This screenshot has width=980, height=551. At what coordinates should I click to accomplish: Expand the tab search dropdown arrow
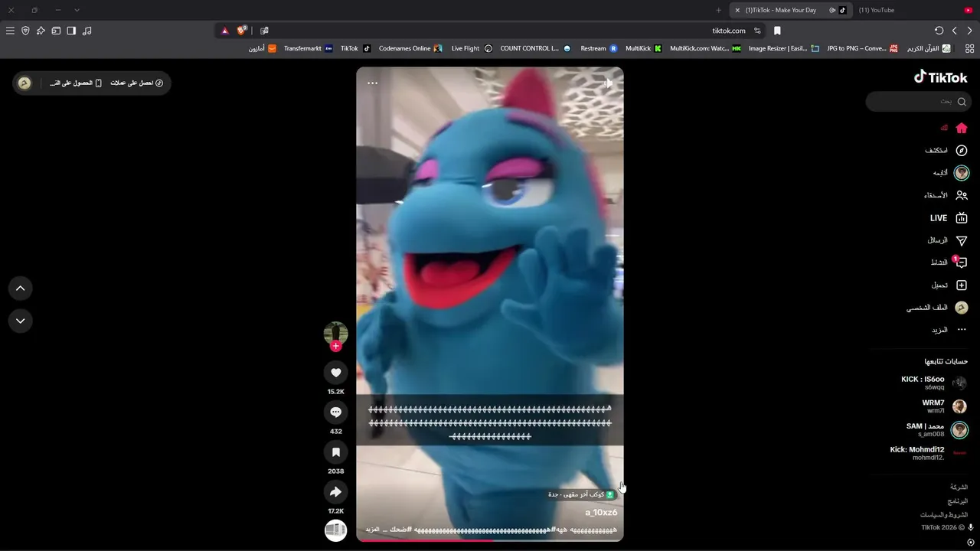tap(77, 10)
